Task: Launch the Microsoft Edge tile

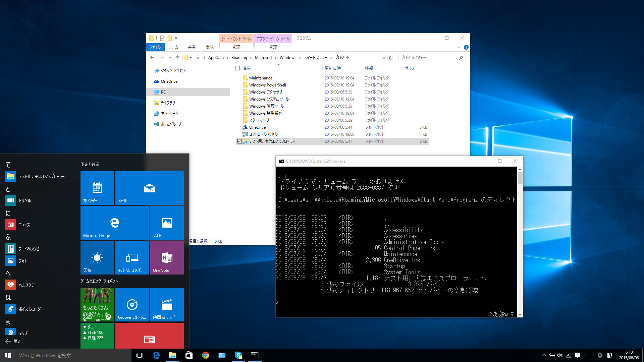Action: 115,223
